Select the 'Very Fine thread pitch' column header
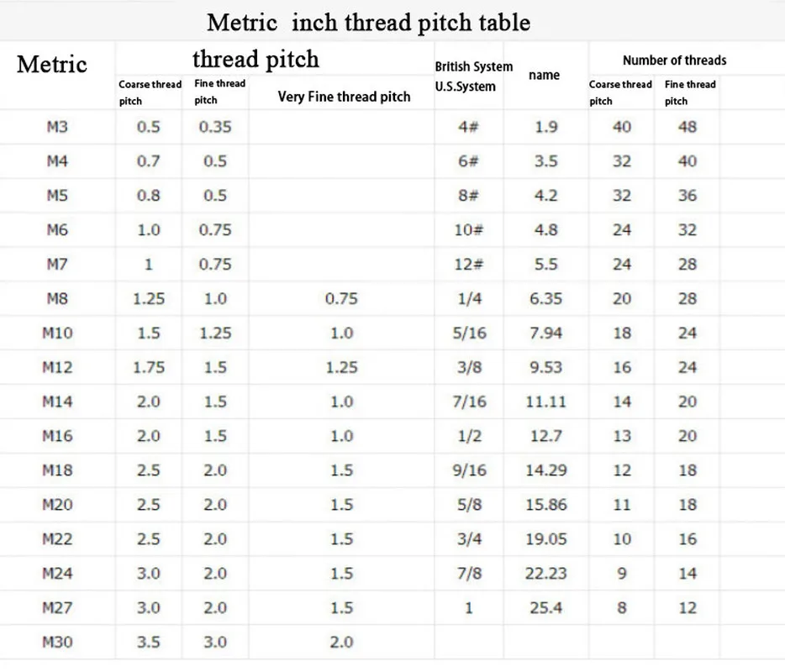The width and height of the screenshot is (785, 672). (x=344, y=97)
